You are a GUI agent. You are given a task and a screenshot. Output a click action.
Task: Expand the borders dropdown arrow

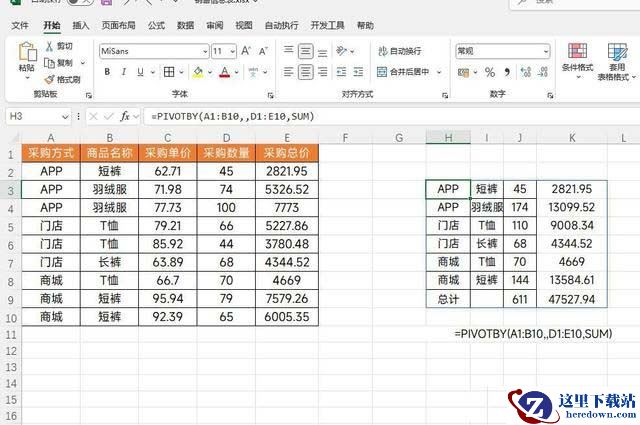(x=181, y=73)
